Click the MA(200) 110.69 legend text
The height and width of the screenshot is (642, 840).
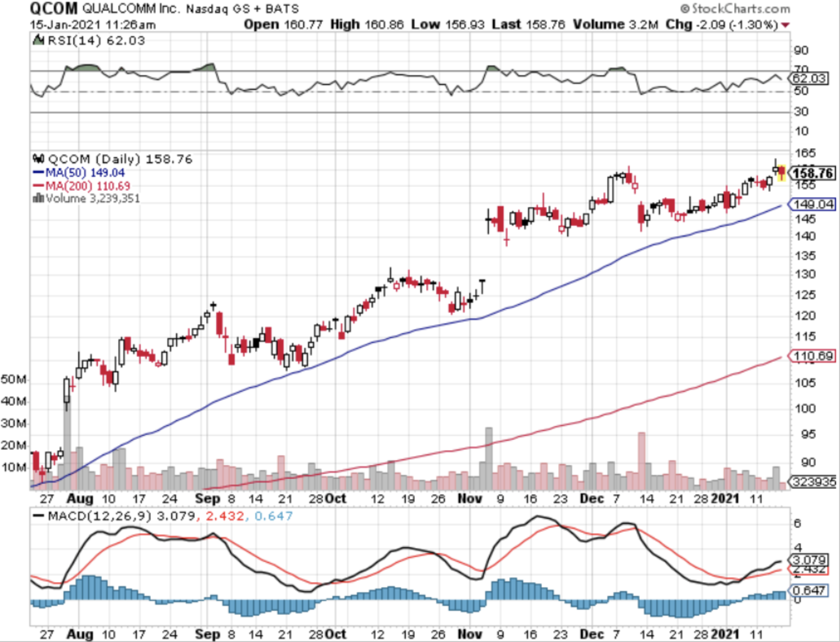(x=88, y=186)
